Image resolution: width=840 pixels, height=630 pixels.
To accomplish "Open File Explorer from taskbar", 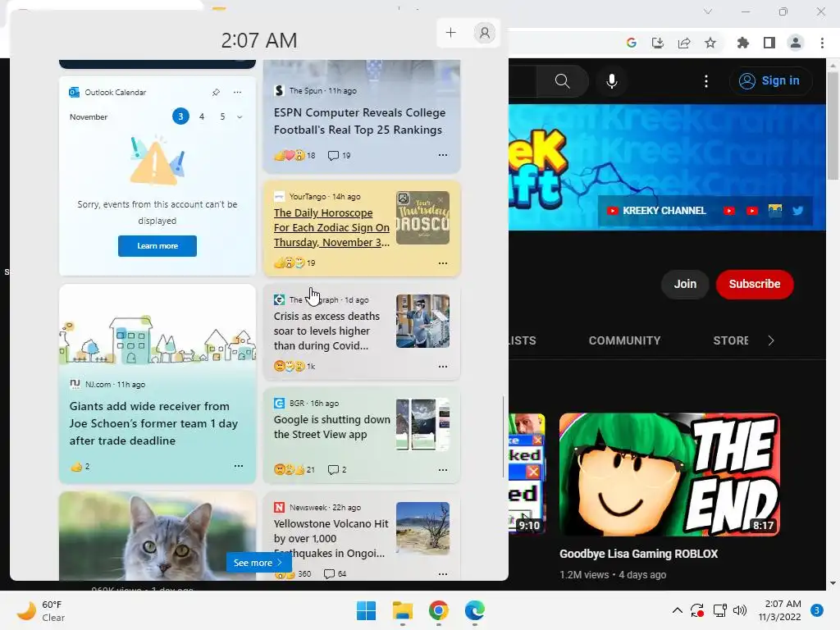I will point(402,610).
